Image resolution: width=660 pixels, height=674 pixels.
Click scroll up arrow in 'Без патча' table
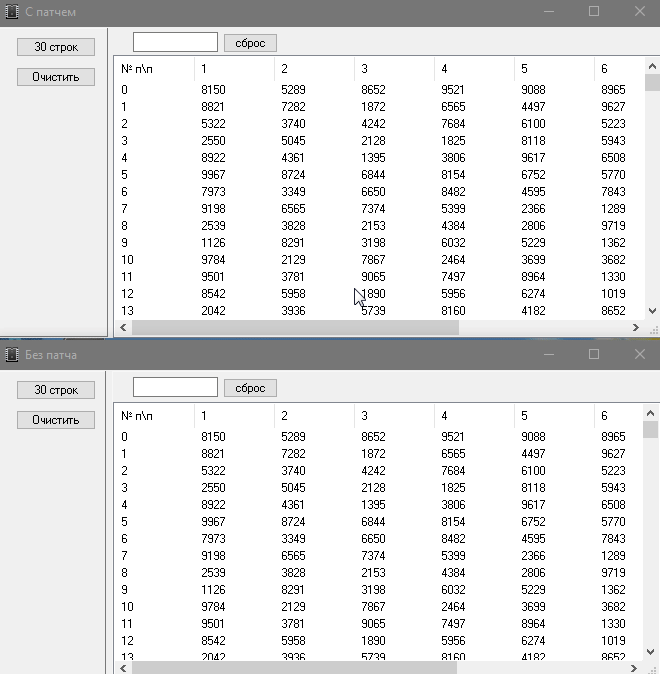[650, 414]
